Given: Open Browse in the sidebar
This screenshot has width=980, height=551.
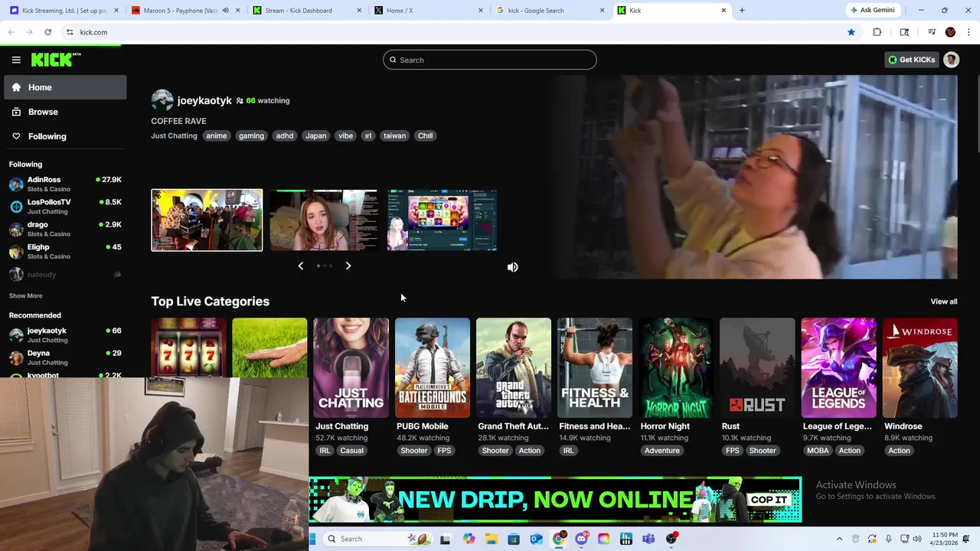Looking at the screenshot, I should pyautogui.click(x=65, y=112).
